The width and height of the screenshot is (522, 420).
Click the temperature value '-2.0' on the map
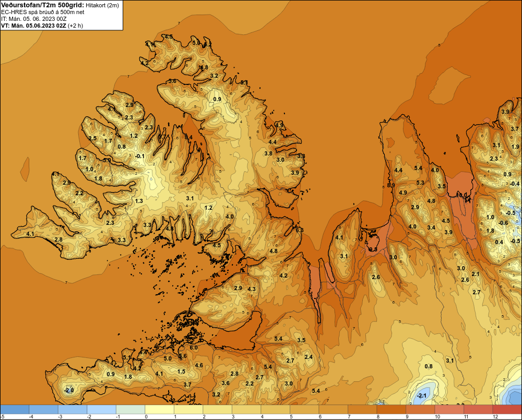(x=68, y=390)
